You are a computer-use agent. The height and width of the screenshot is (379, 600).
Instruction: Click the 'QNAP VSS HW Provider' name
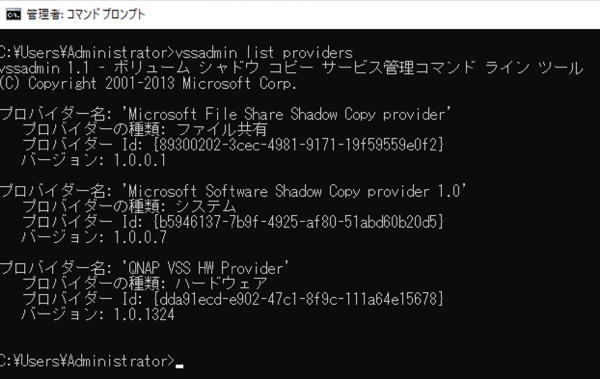point(205,268)
